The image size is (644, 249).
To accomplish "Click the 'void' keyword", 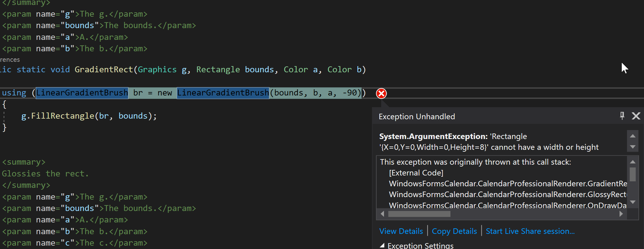I will pyautogui.click(x=60, y=70).
